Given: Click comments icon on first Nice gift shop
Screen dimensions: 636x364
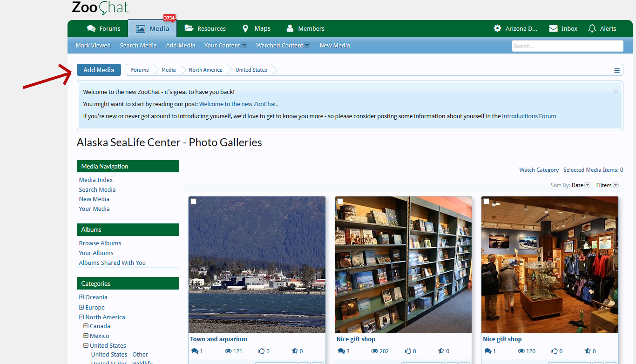Looking at the screenshot, I should 341,351.
